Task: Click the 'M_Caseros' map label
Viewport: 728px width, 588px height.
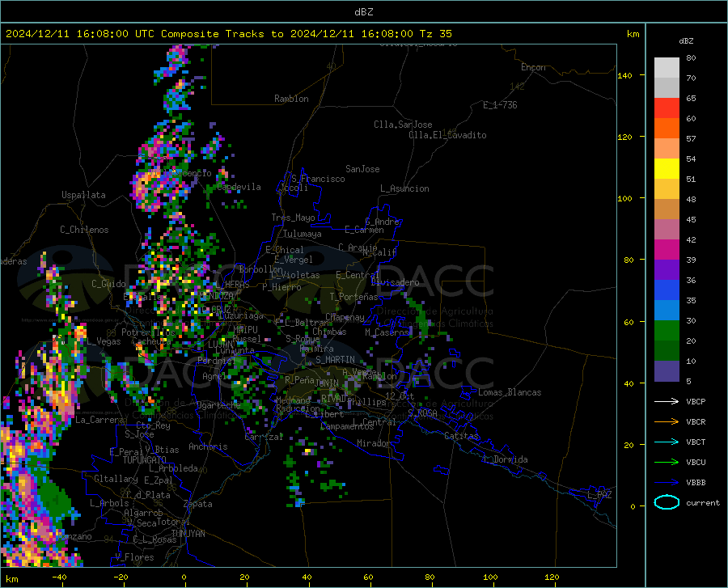Action: (x=387, y=332)
